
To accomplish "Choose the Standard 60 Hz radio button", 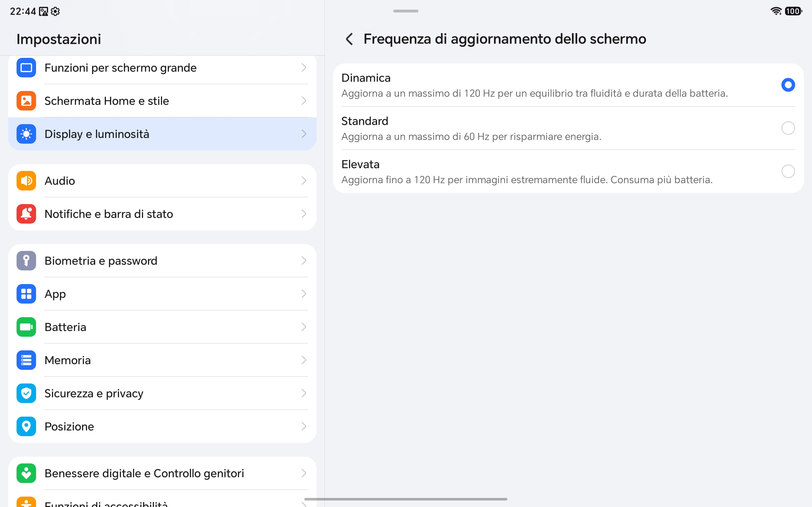I will click(x=788, y=128).
